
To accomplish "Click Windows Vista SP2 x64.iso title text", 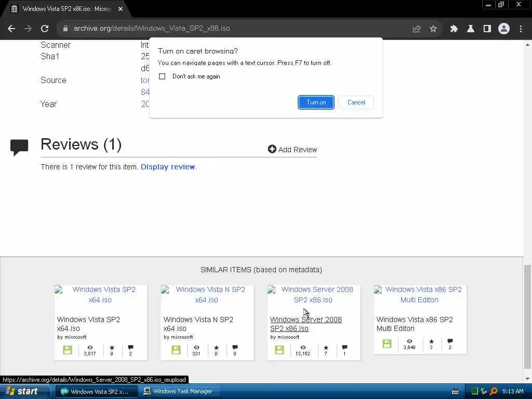I will click(x=88, y=324).
